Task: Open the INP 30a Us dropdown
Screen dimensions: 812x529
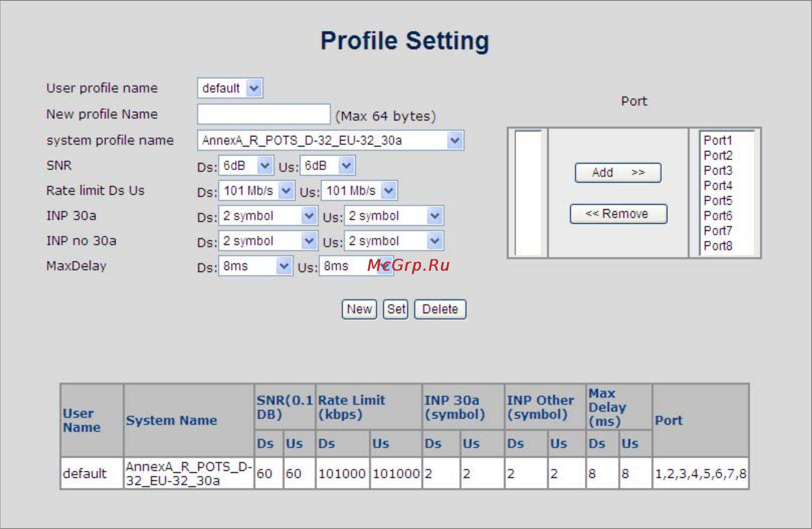Action: [394, 216]
